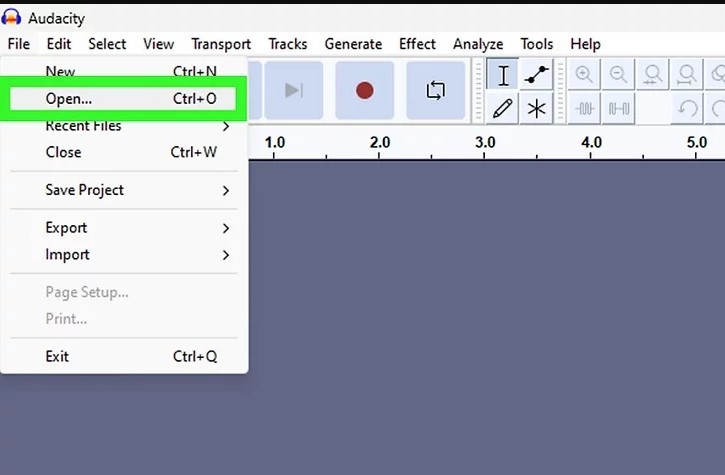The width and height of the screenshot is (725, 475).
Task: Click the Zoom Out icon
Action: click(x=619, y=75)
